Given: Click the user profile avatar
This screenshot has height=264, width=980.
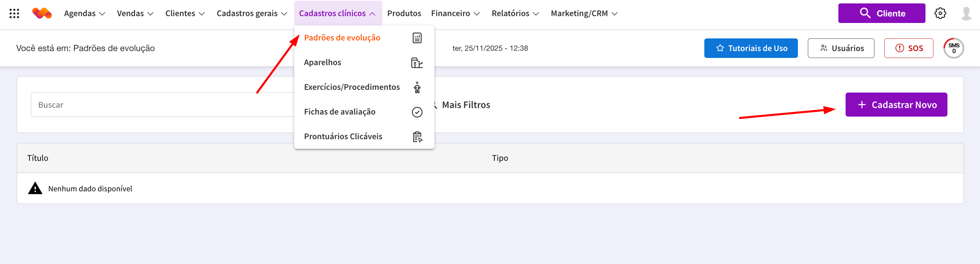Looking at the screenshot, I should (x=966, y=13).
